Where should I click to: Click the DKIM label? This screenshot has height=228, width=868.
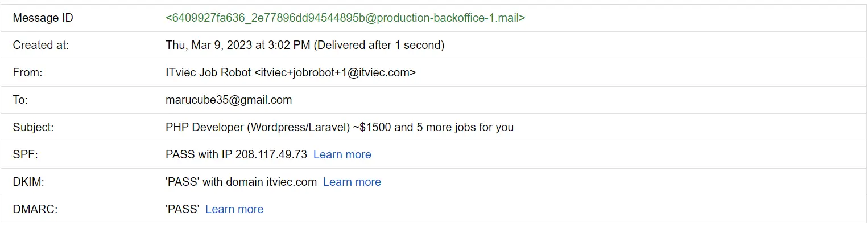pyautogui.click(x=28, y=182)
